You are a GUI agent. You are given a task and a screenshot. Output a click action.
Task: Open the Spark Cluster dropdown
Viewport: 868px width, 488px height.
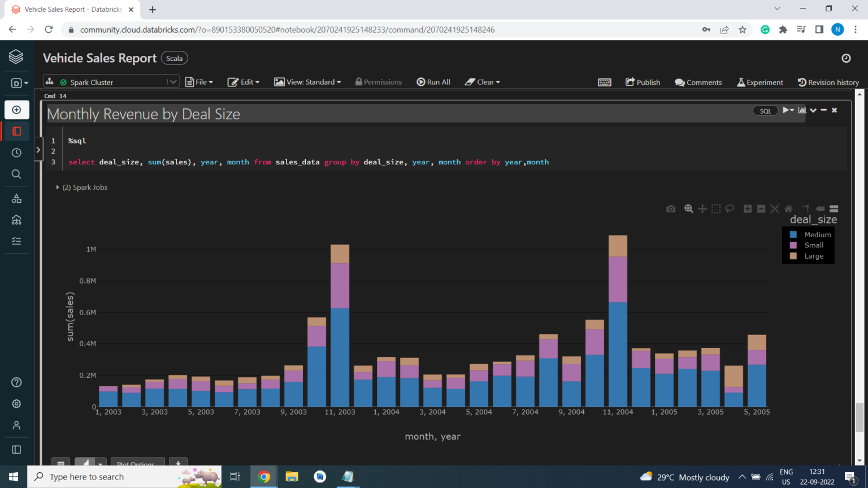click(x=172, y=81)
